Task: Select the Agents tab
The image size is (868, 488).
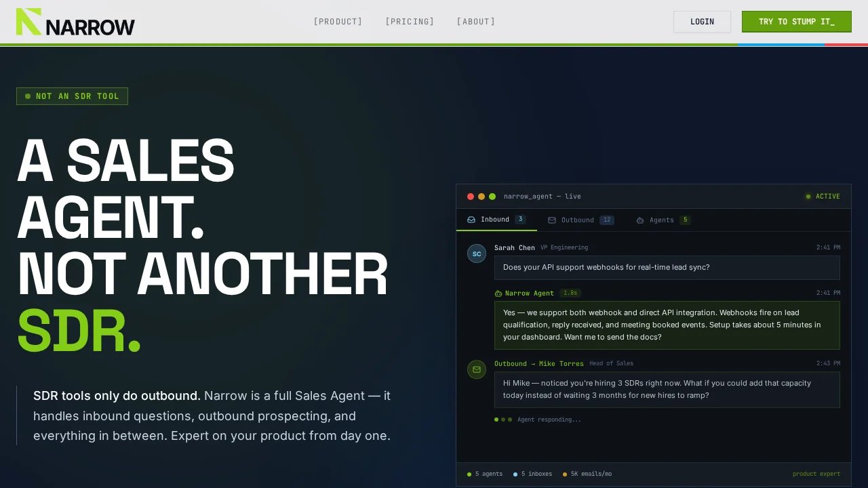Action: pos(663,220)
